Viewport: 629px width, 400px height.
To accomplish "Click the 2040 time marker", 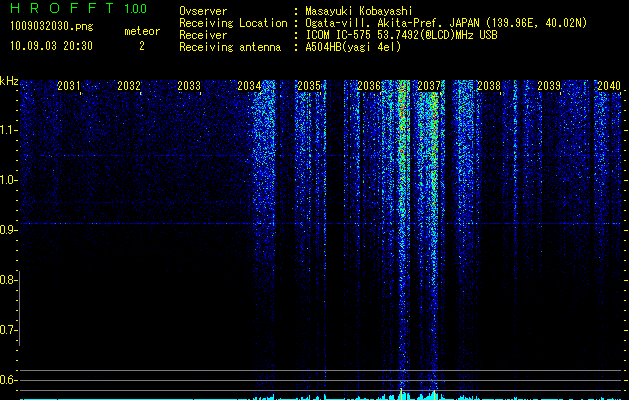I will (x=609, y=86).
